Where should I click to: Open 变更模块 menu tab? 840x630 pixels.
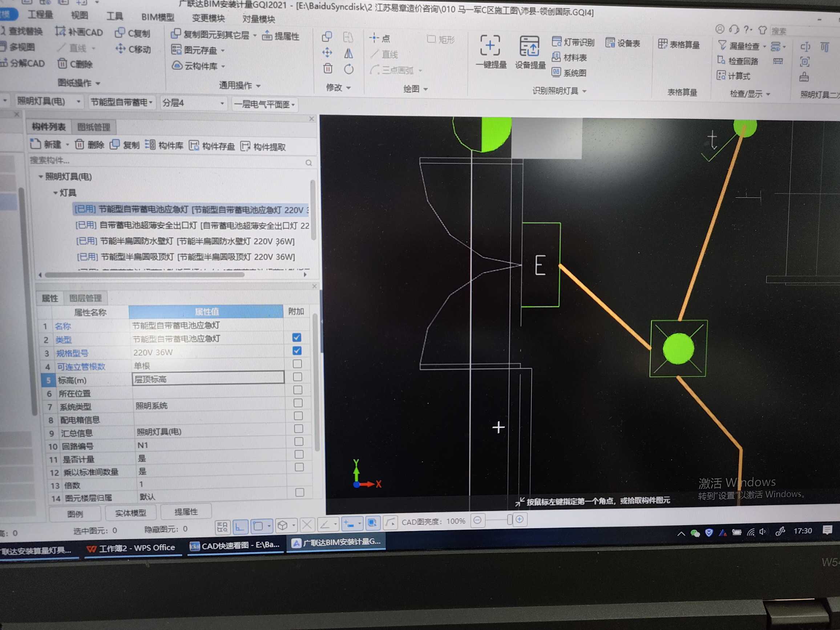pos(208,18)
